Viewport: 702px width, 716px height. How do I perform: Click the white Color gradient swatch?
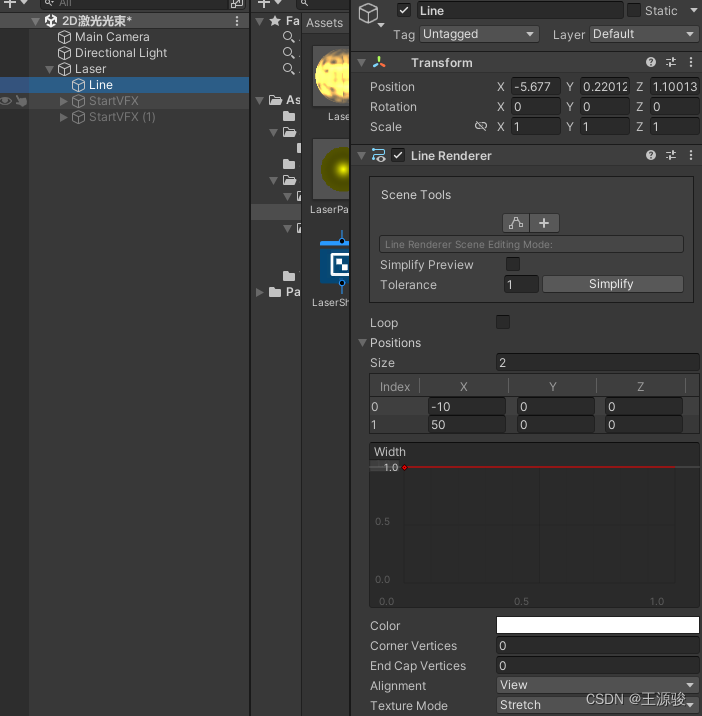point(597,625)
